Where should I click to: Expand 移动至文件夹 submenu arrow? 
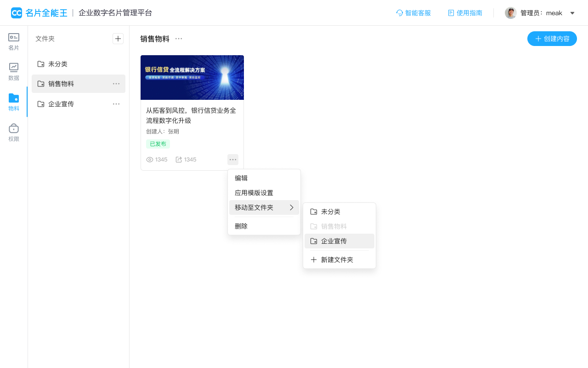(x=291, y=207)
